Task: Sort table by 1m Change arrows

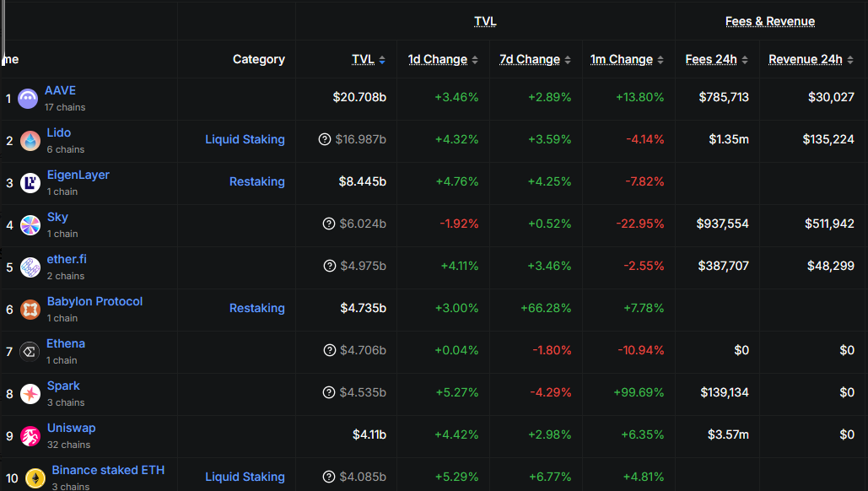Action: (660, 60)
